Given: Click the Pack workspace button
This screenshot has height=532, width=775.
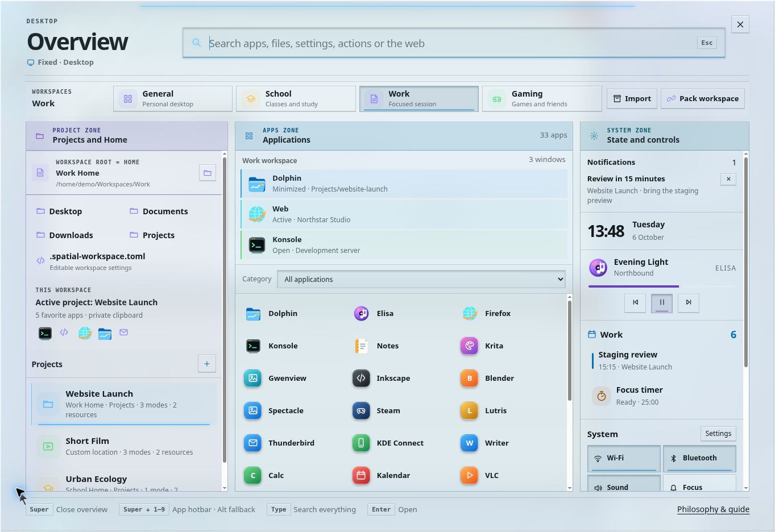Looking at the screenshot, I should [x=702, y=98].
